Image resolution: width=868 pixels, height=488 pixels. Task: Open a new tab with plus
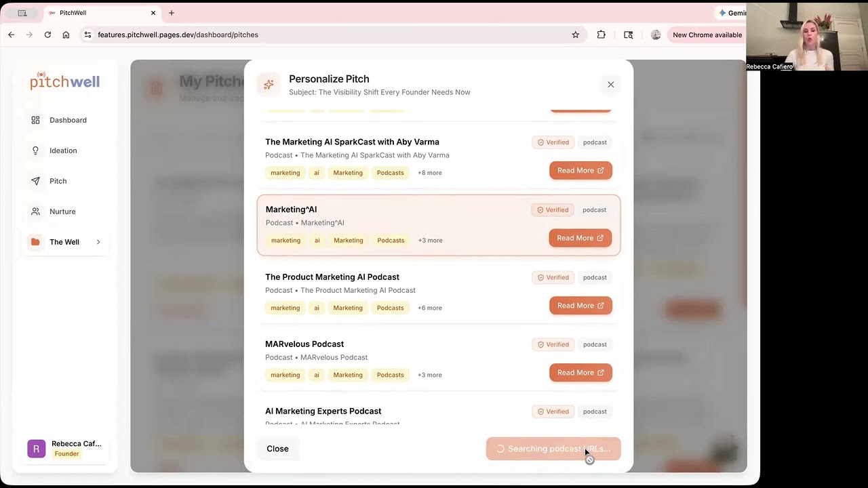(x=172, y=13)
